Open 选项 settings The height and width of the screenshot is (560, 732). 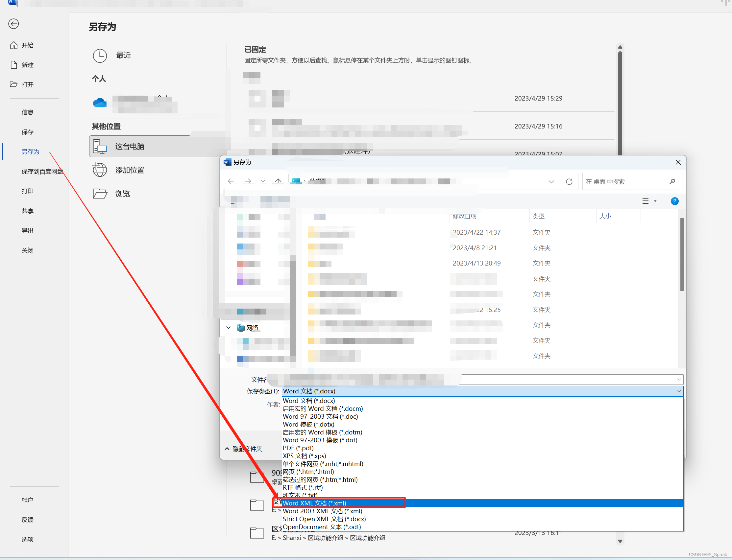(x=27, y=539)
